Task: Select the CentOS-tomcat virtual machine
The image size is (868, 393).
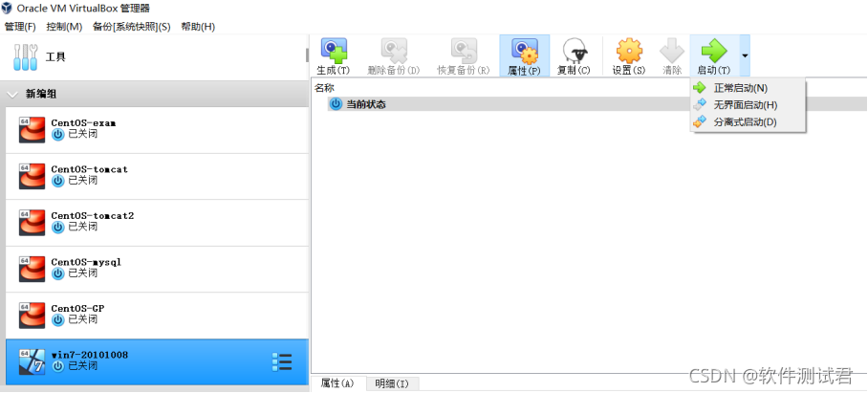Action: pyautogui.click(x=157, y=176)
